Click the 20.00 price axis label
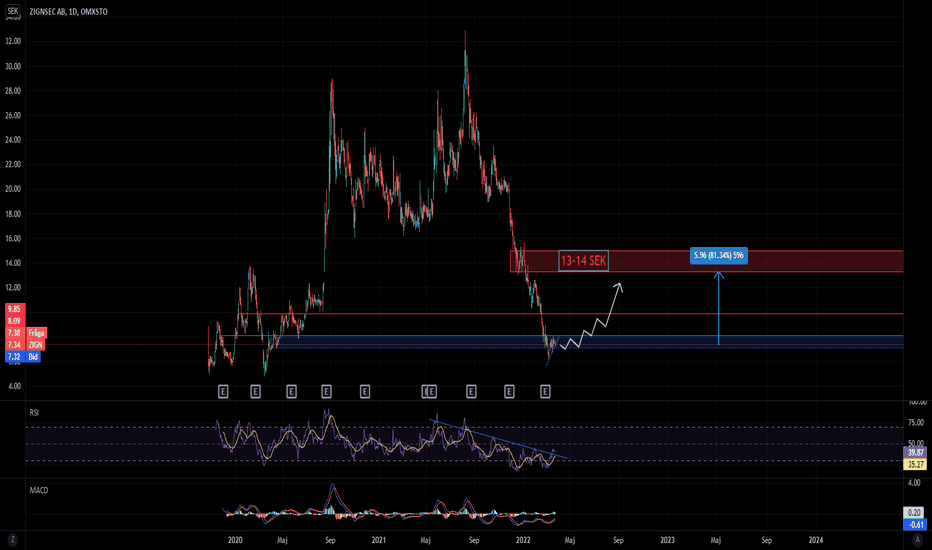 click(13, 189)
